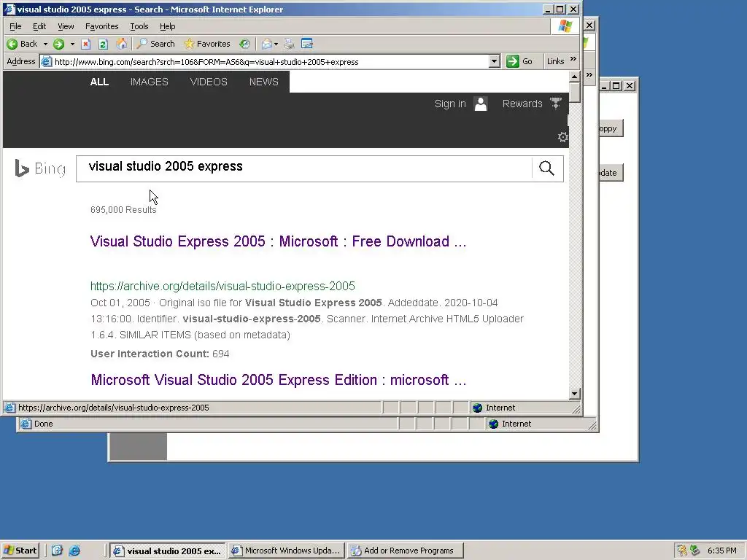Open the Favorites menu
The image size is (747, 560).
pos(101,26)
